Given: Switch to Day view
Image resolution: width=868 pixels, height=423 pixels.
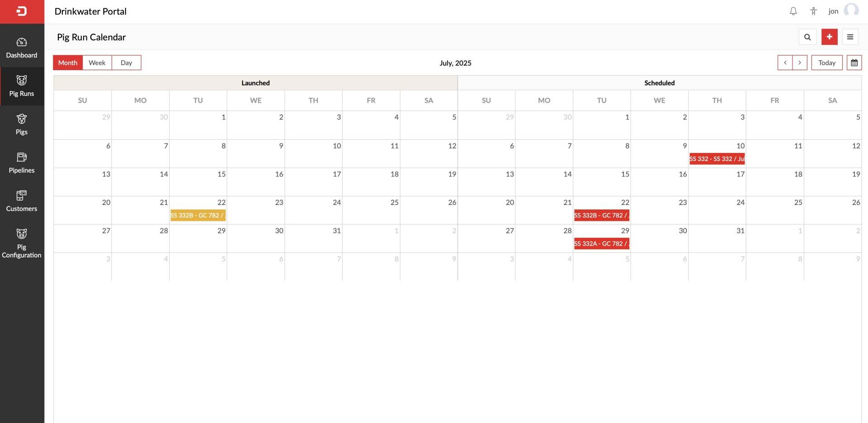Looking at the screenshot, I should pyautogui.click(x=126, y=63).
